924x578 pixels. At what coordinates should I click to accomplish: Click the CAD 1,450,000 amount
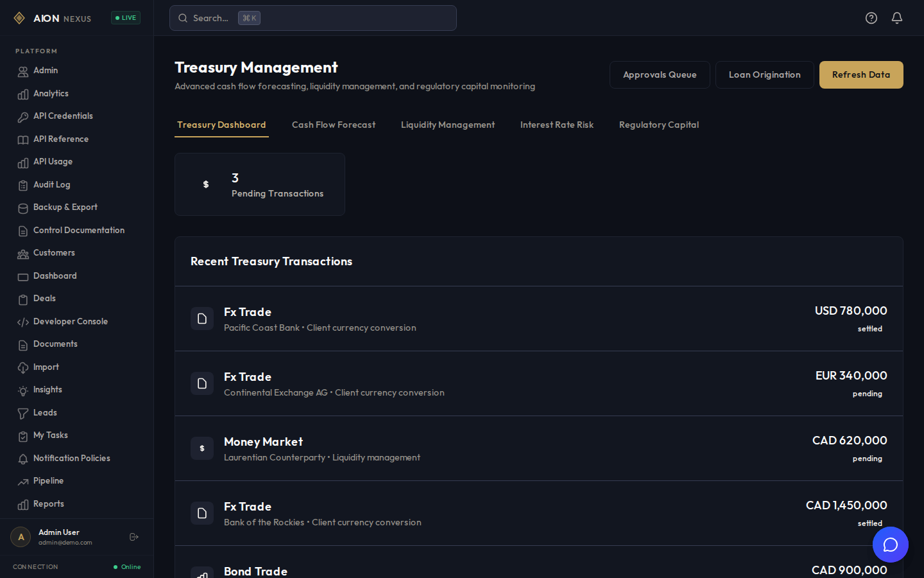pyautogui.click(x=846, y=505)
